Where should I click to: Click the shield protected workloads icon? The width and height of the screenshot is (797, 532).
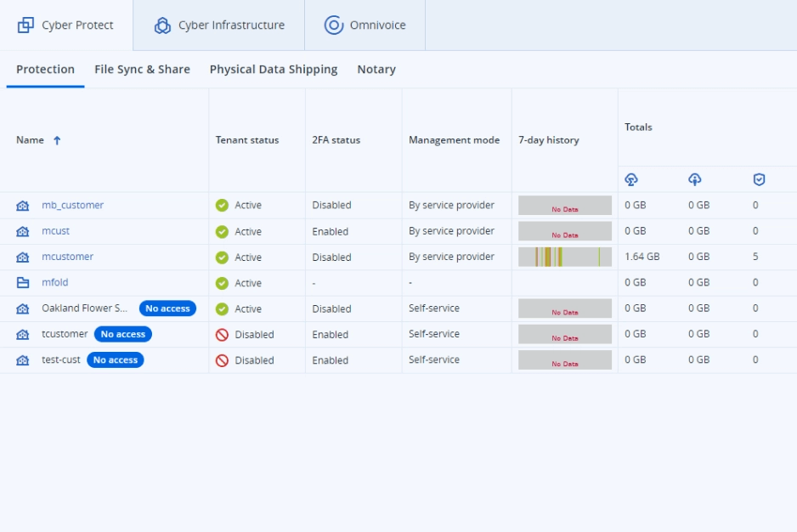pyautogui.click(x=759, y=179)
